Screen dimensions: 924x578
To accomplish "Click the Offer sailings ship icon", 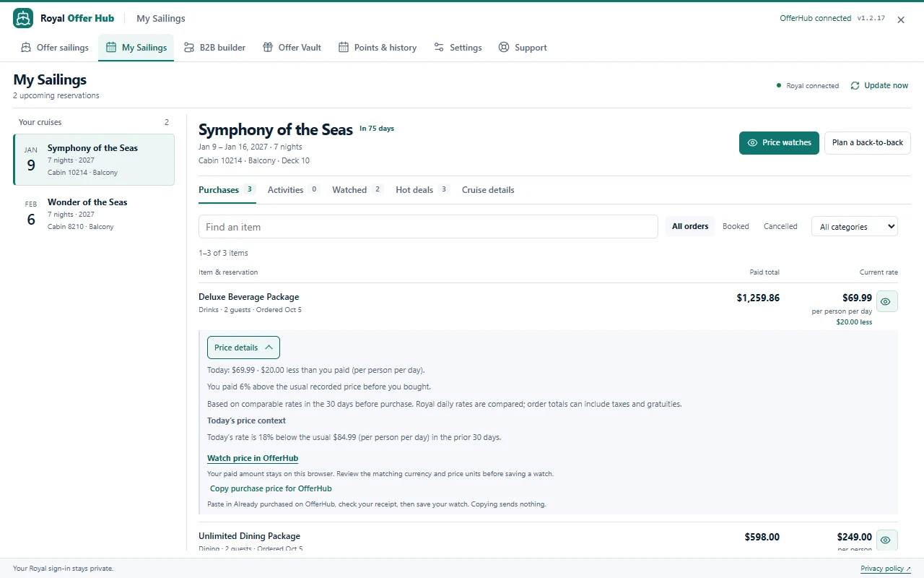I will (26, 48).
